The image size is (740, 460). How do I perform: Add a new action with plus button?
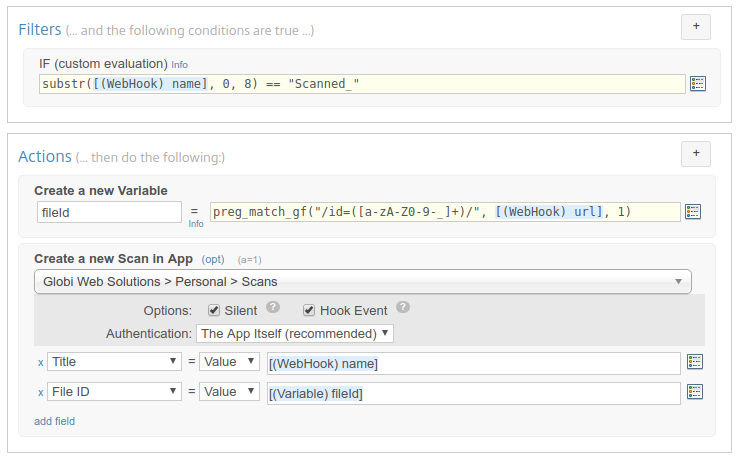click(x=696, y=154)
